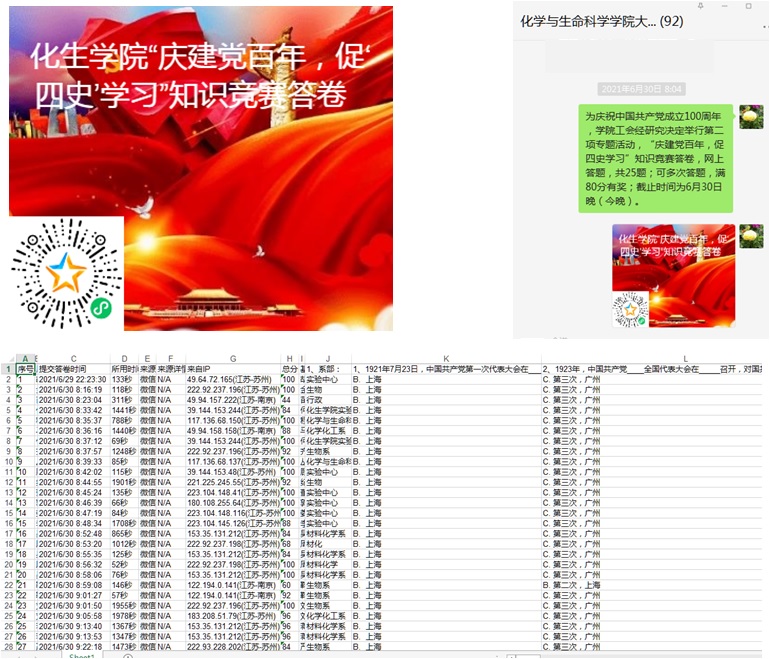This screenshot has width=770, height=659.
Task: Open the group chat title 化学与生命科学学院大... (92)
Action: coord(602,21)
